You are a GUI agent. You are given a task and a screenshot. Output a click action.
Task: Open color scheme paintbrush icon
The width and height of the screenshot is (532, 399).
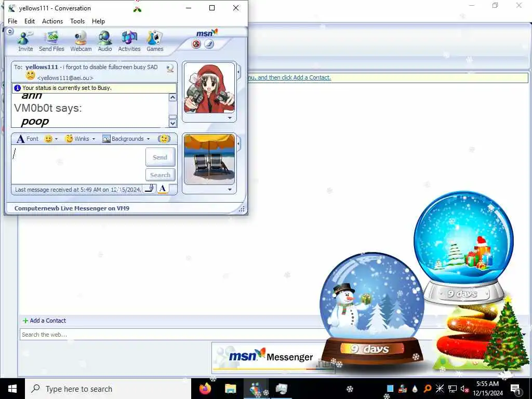click(209, 44)
